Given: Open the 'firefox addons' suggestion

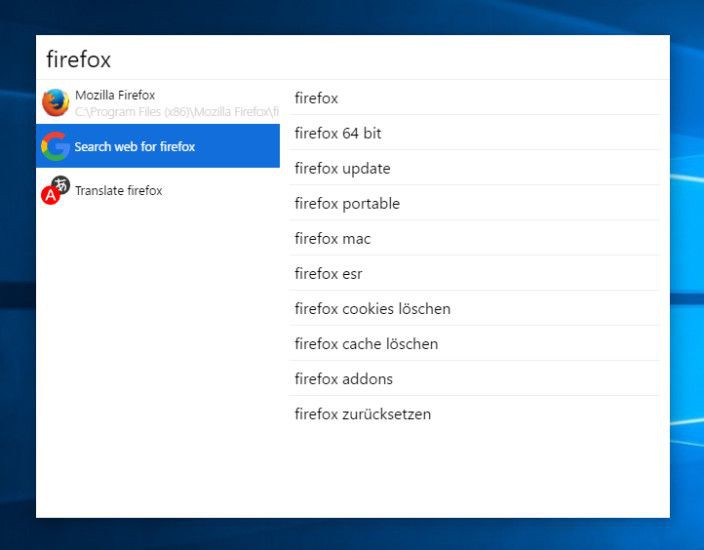Looking at the screenshot, I should pyautogui.click(x=474, y=378).
